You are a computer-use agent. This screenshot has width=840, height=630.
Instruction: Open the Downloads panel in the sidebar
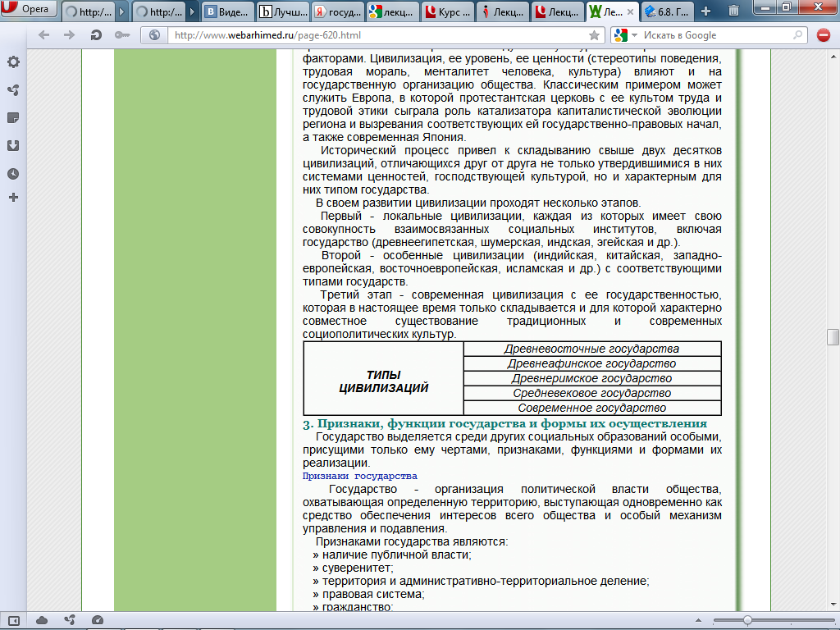tap(13, 146)
